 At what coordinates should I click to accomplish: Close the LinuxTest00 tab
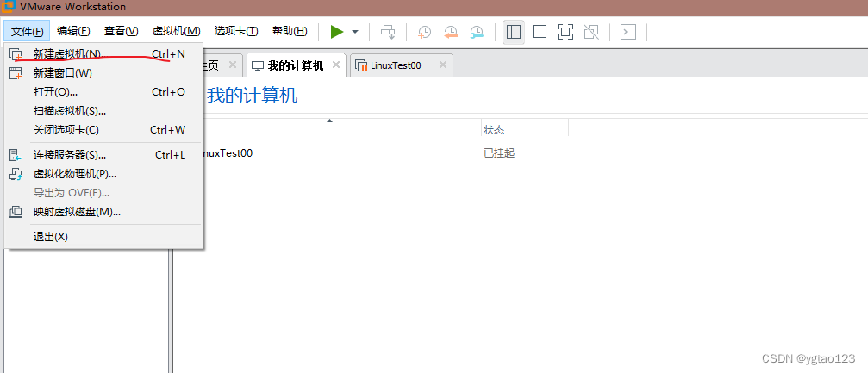point(442,65)
